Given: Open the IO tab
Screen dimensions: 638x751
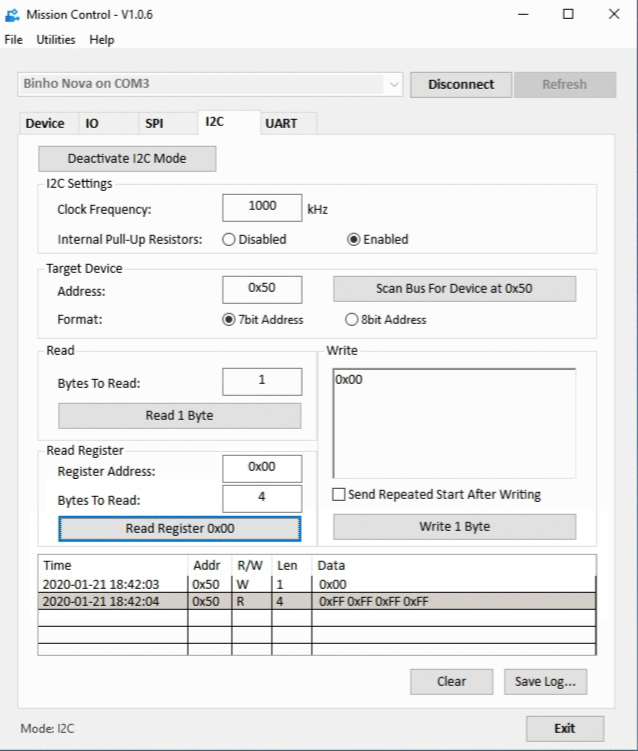Looking at the screenshot, I should point(92,124).
